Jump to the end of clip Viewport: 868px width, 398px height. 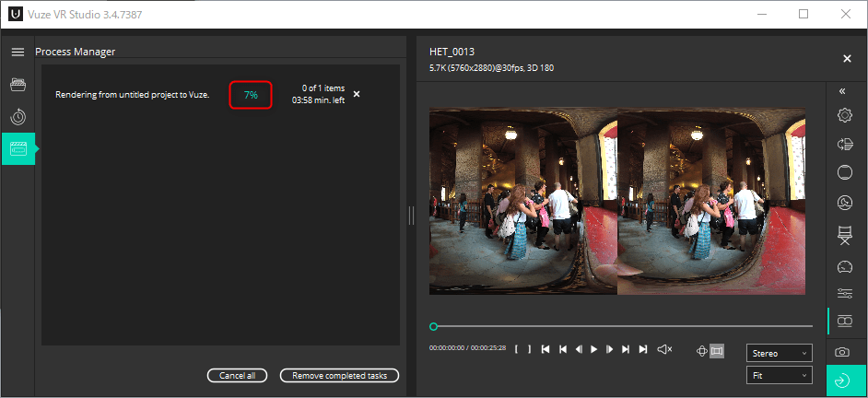(x=642, y=349)
